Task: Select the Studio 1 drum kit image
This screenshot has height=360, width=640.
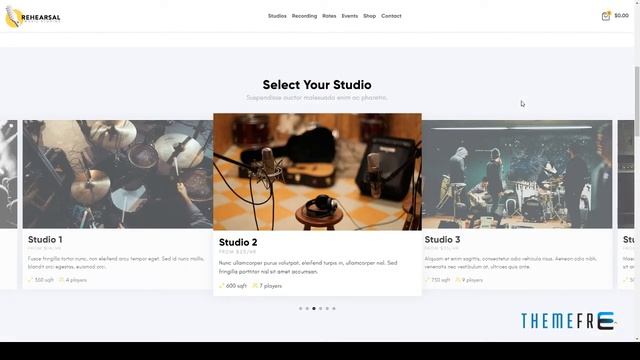Action: click(118, 174)
